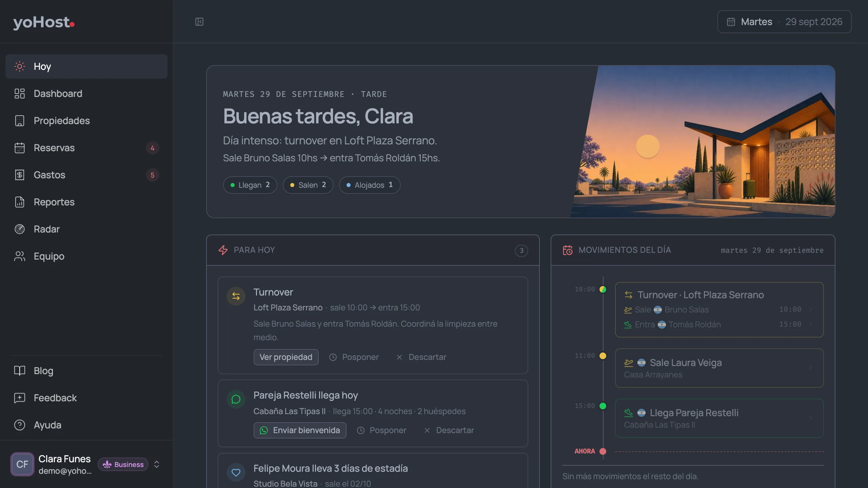Open the Propiedades section
This screenshot has width=868, height=488.
click(86, 121)
